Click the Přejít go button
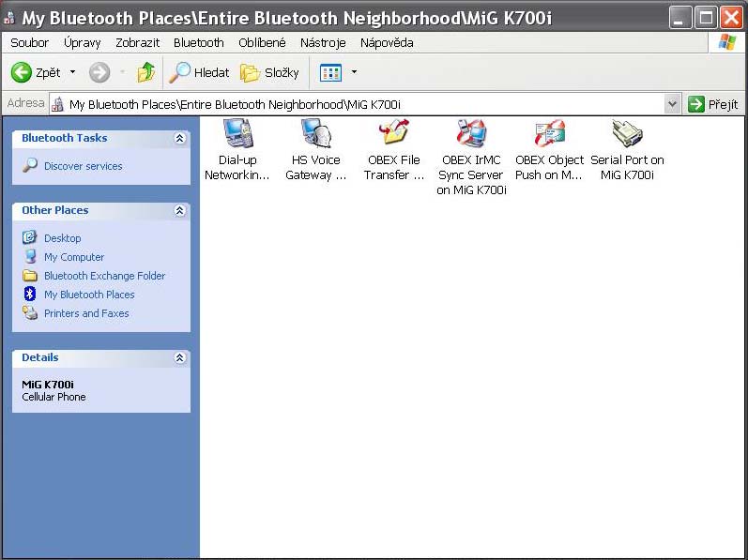The width and height of the screenshot is (748, 560). coord(713,104)
